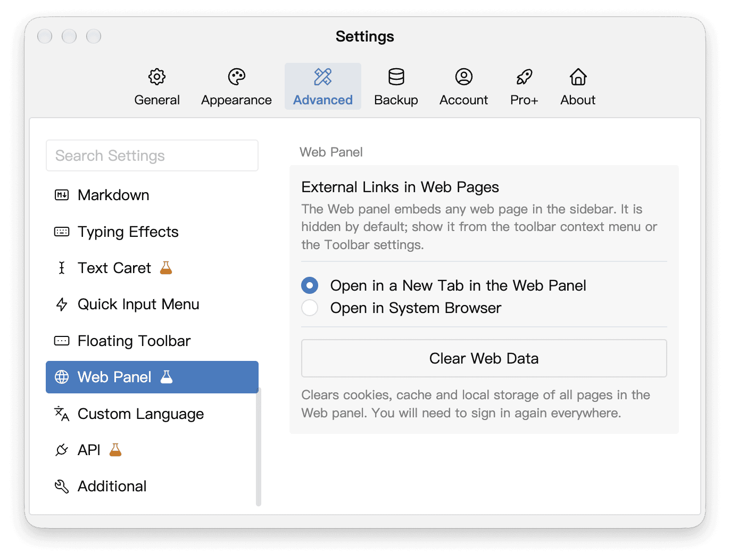Image resolution: width=730 pixels, height=560 pixels.
Task: Open the General tab label
Action: pyautogui.click(x=157, y=100)
